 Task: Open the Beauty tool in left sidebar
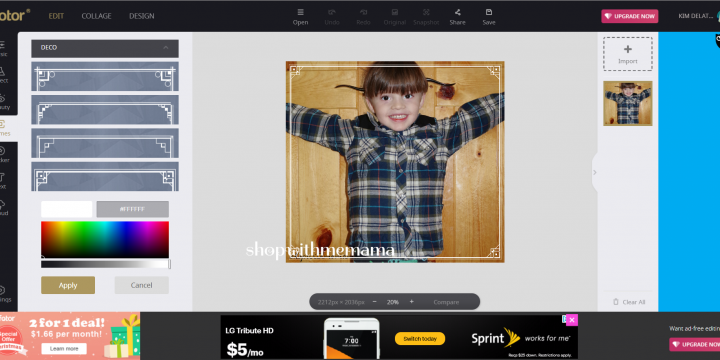point(4,101)
